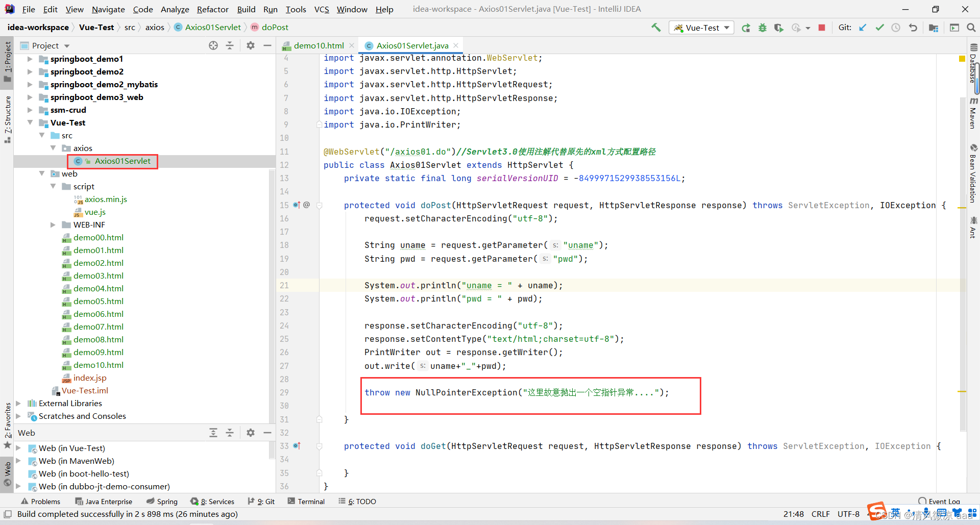Select demo05.html file
This screenshot has width=980, height=525.
(x=98, y=302)
